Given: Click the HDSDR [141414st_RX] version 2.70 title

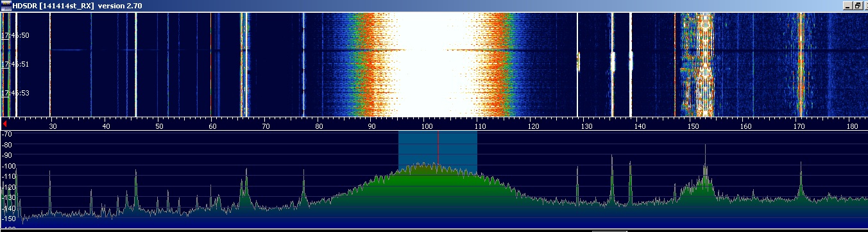Looking at the screenshot, I should [x=78, y=6].
